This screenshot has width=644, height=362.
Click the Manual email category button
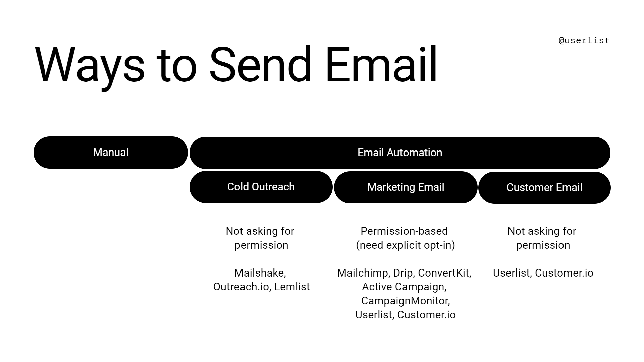click(111, 152)
